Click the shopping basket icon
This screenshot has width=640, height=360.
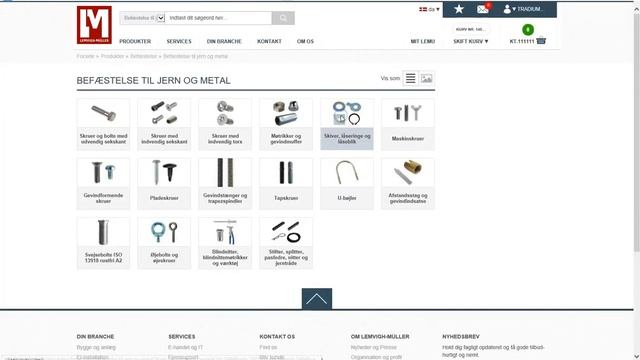coord(541,41)
